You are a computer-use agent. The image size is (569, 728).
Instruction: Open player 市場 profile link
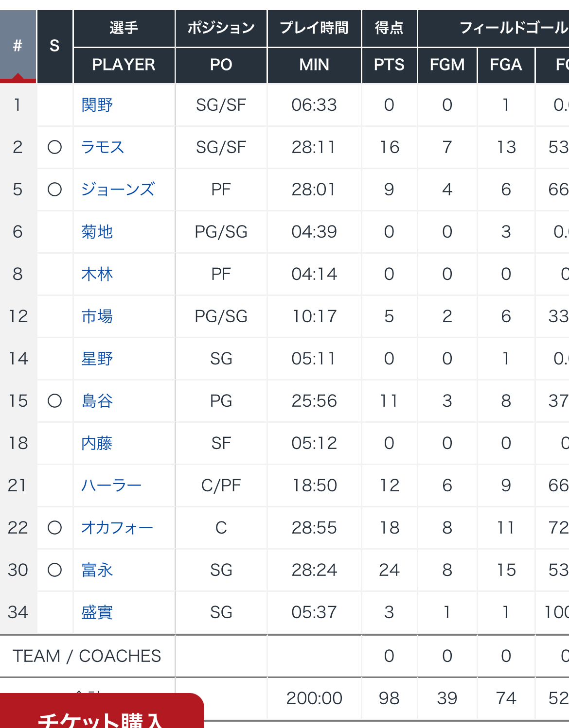tap(97, 316)
